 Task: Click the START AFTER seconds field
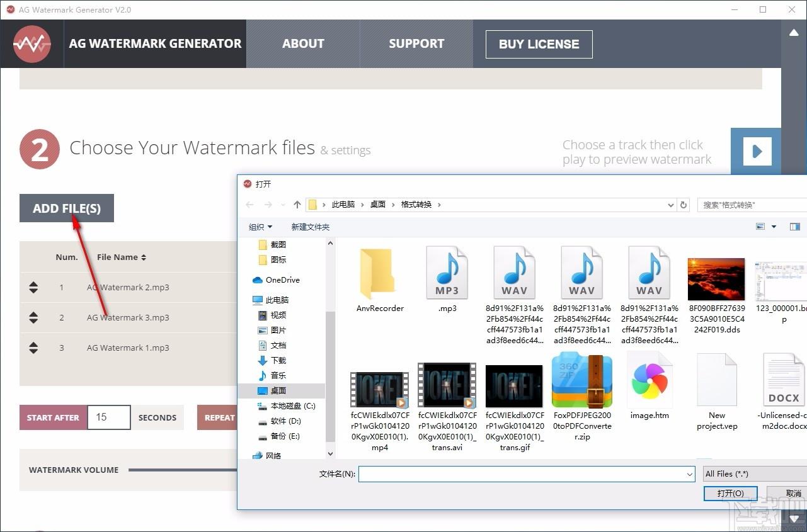point(109,417)
